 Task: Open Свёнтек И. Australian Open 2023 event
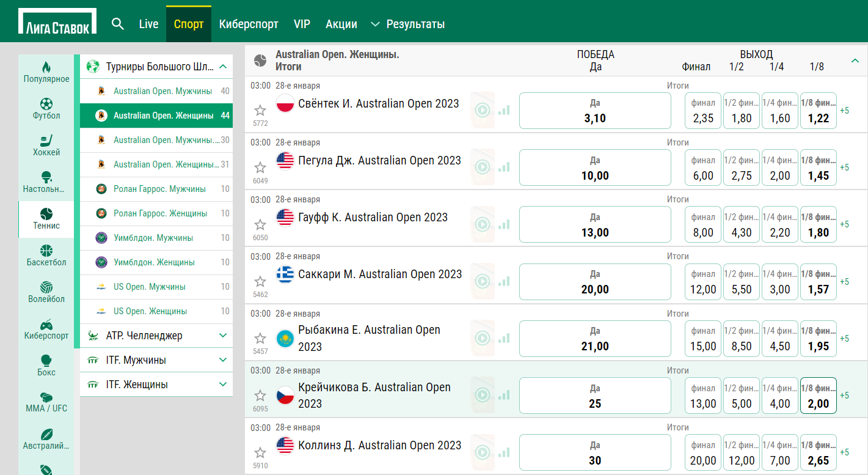tap(379, 103)
